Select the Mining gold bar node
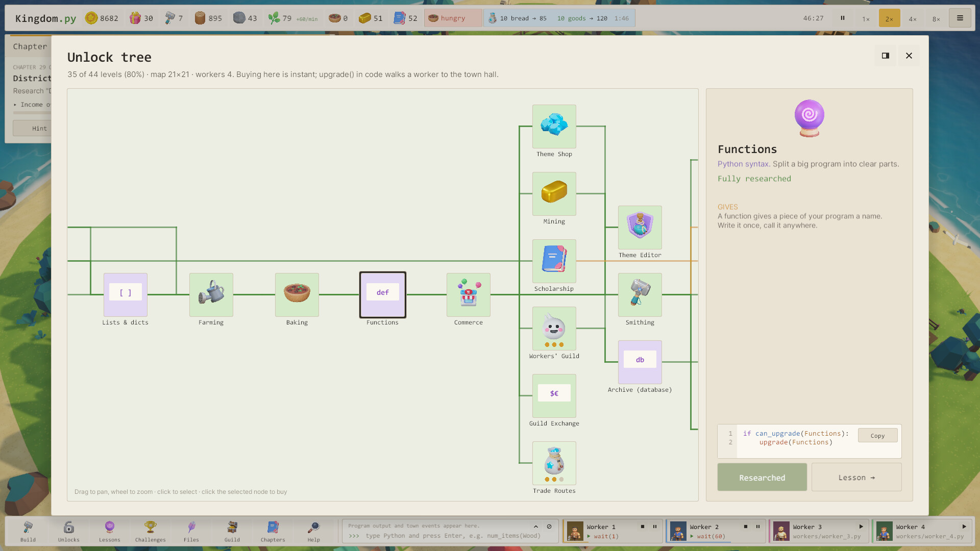This screenshot has width=980, height=551. tap(554, 194)
